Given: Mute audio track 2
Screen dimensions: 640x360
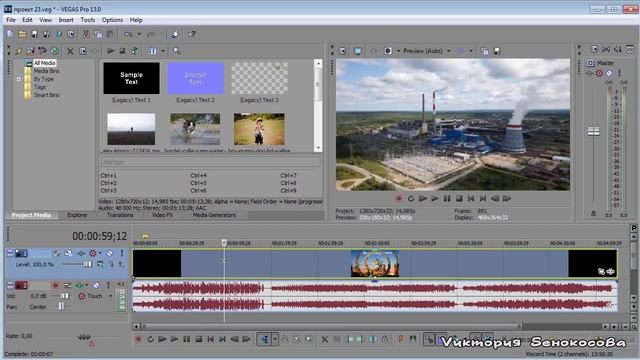Looking at the screenshot, I should 96,285.
